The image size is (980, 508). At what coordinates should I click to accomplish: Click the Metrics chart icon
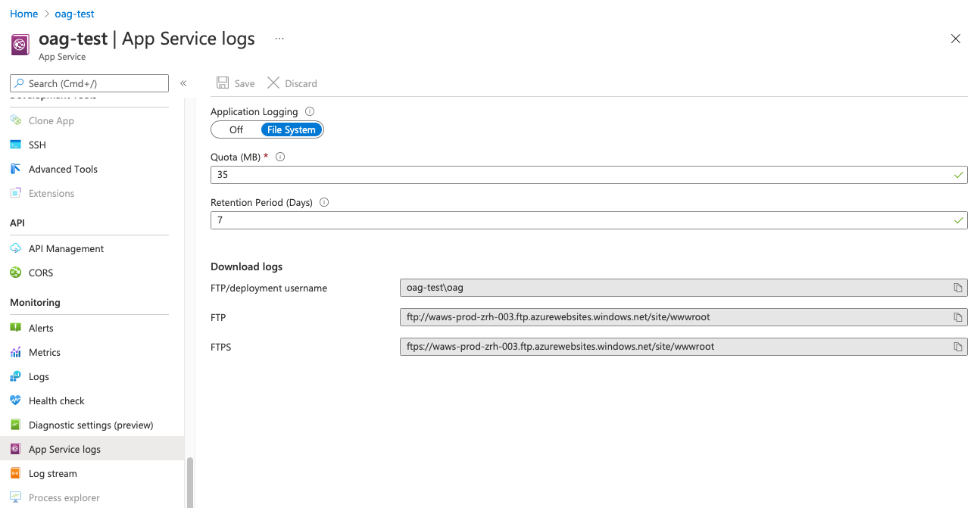click(15, 352)
